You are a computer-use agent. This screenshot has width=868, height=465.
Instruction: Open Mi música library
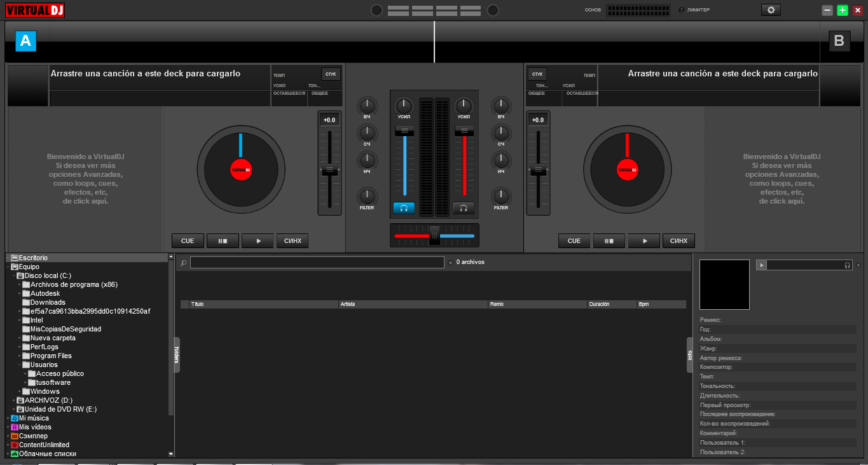[x=34, y=418]
